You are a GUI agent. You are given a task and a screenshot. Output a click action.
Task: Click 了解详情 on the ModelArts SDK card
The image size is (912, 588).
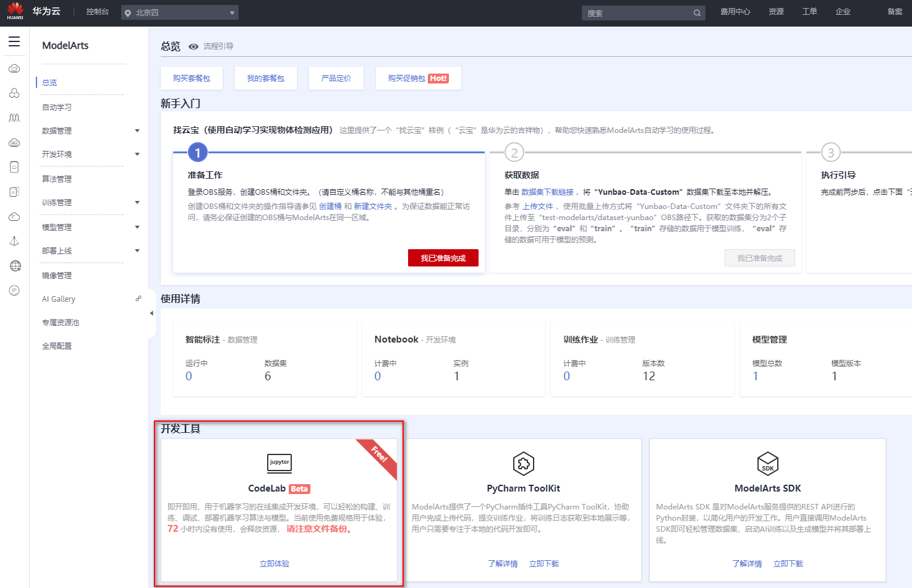747,564
